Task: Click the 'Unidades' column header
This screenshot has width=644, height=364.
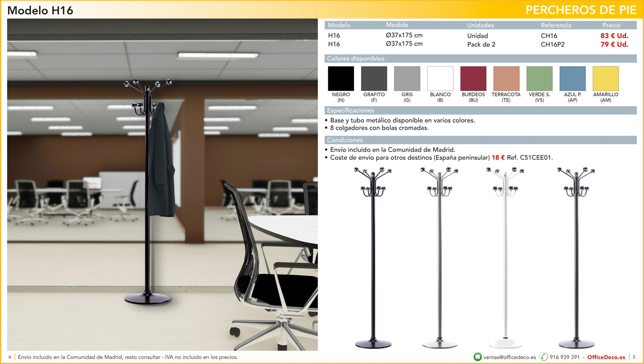Action: (480, 25)
